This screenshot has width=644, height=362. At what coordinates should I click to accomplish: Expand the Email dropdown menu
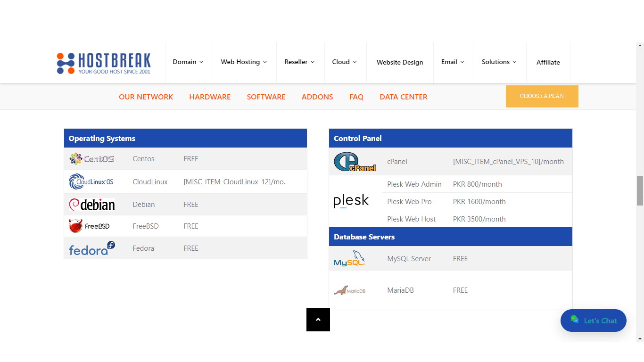click(453, 62)
